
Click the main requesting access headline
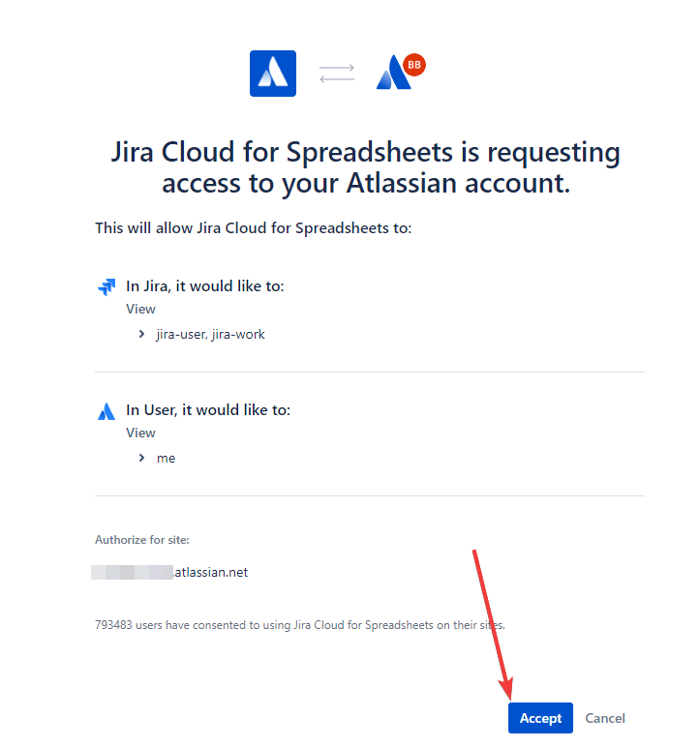[366, 167]
